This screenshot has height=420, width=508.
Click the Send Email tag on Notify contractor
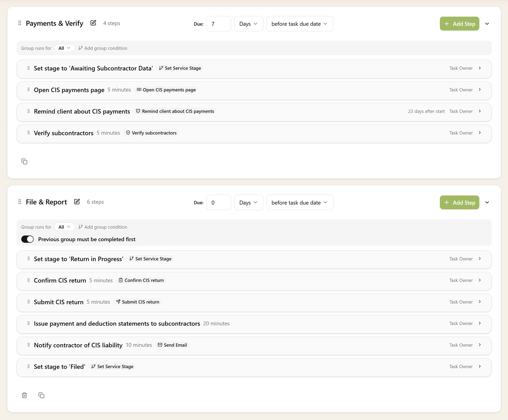172,345
